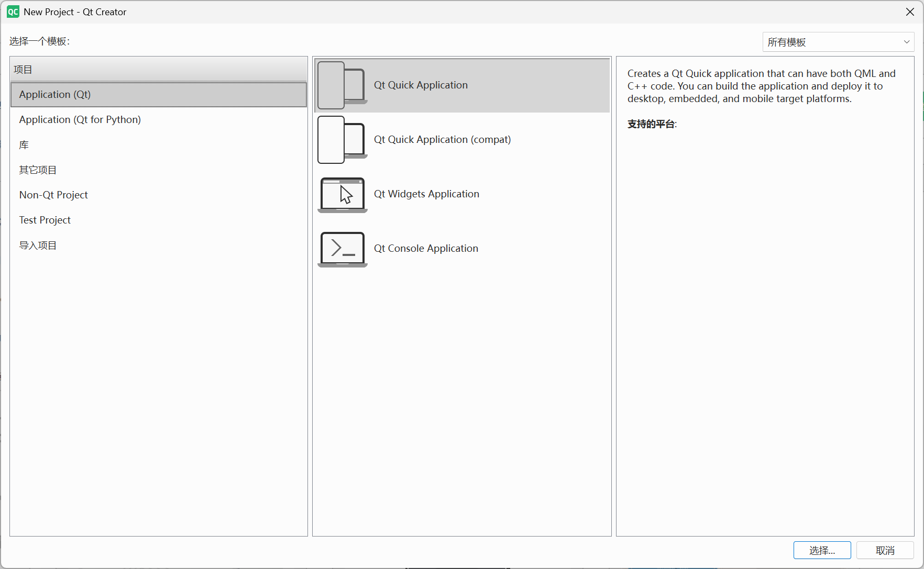Click the Qt Console Application terminal icon
Screen dimensions: 924x569
pyautogui.click(x=342, y=249)
